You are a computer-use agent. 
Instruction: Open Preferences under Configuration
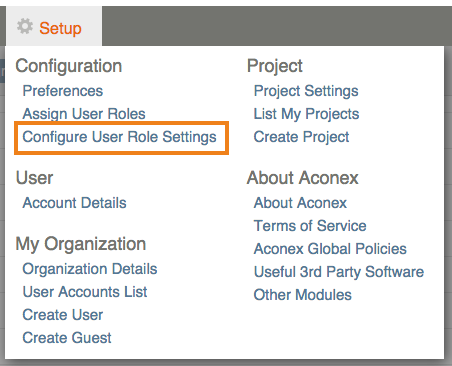[63, 91]
